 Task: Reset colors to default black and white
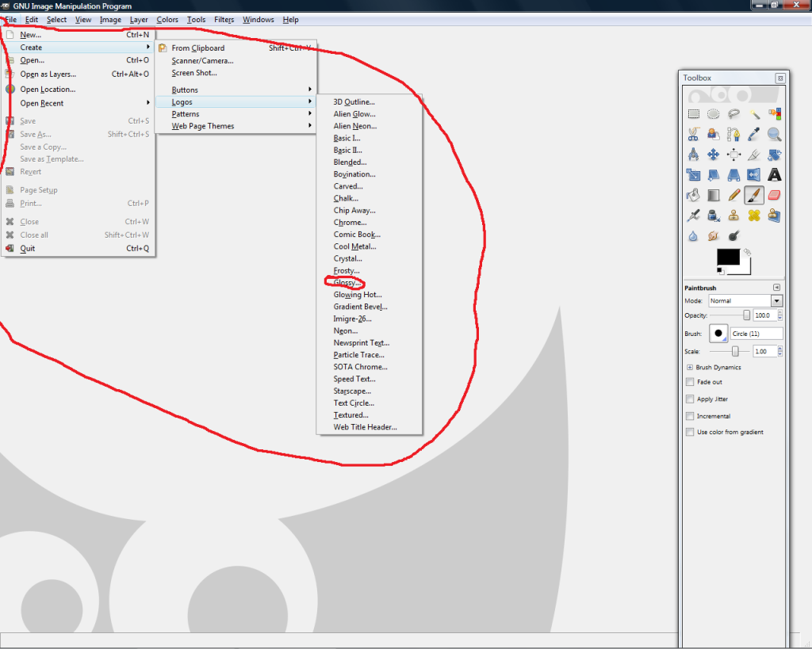[720, 271]
